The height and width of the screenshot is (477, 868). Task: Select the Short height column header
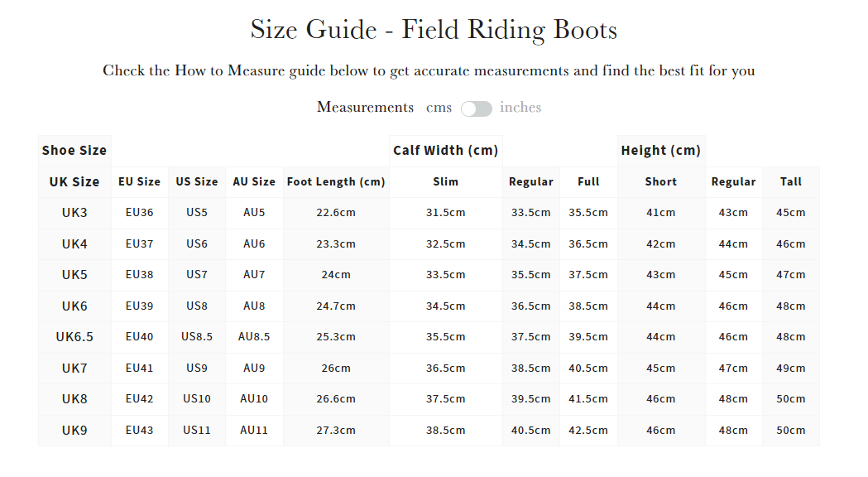(661, 181)
